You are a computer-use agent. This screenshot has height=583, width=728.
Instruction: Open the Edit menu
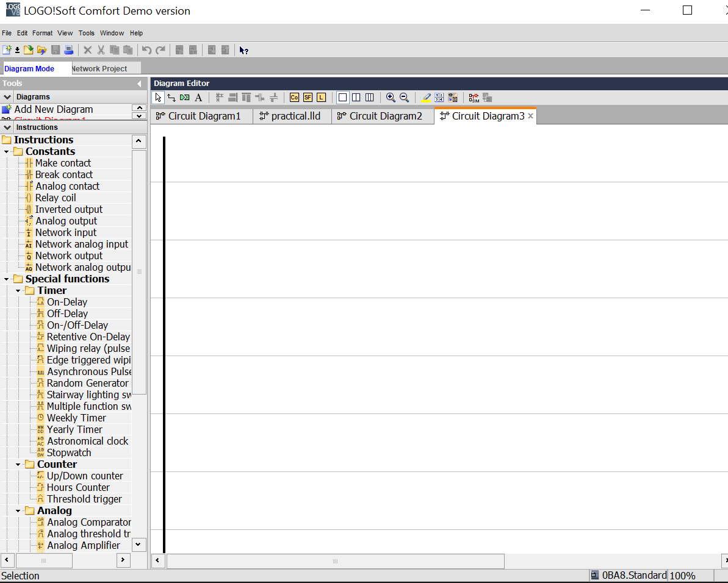point(23,33)
